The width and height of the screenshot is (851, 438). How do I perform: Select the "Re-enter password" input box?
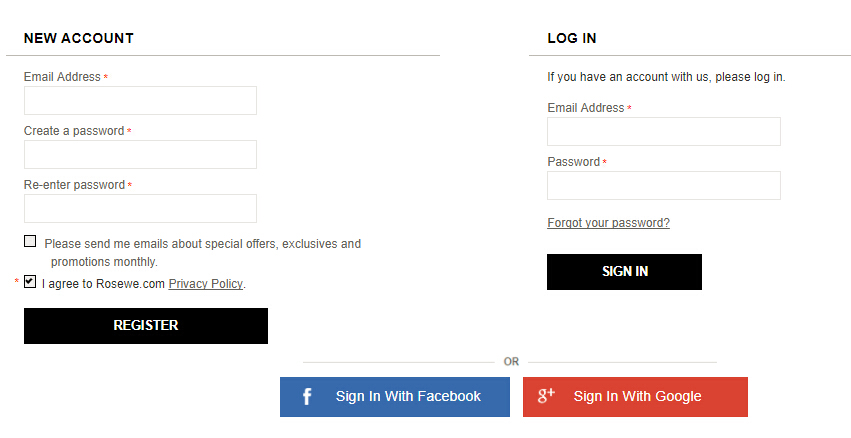[x=140, y=209]
